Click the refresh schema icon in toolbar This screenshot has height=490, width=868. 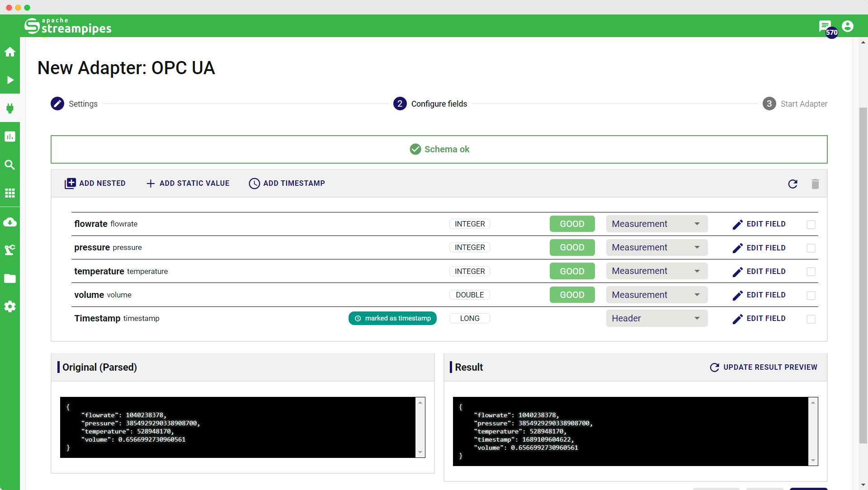[x=793, y=184]
